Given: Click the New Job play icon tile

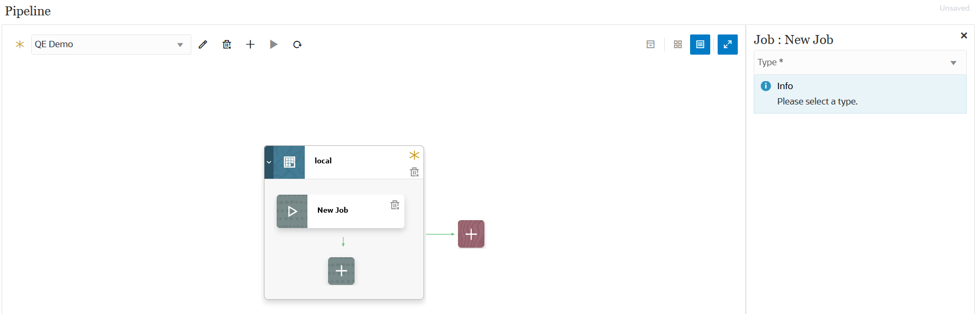Looking at the screenshot, I should coord(292,211).
